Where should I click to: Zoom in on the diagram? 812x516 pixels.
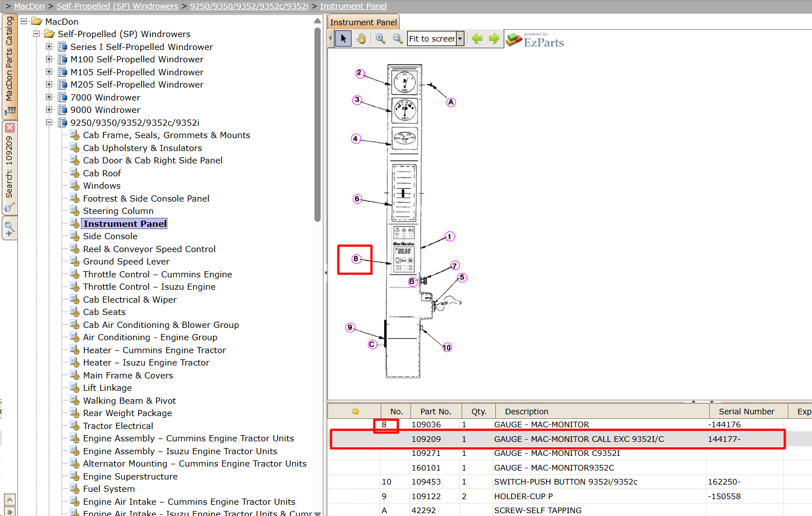pyautogui.click(x=381, y=39)
